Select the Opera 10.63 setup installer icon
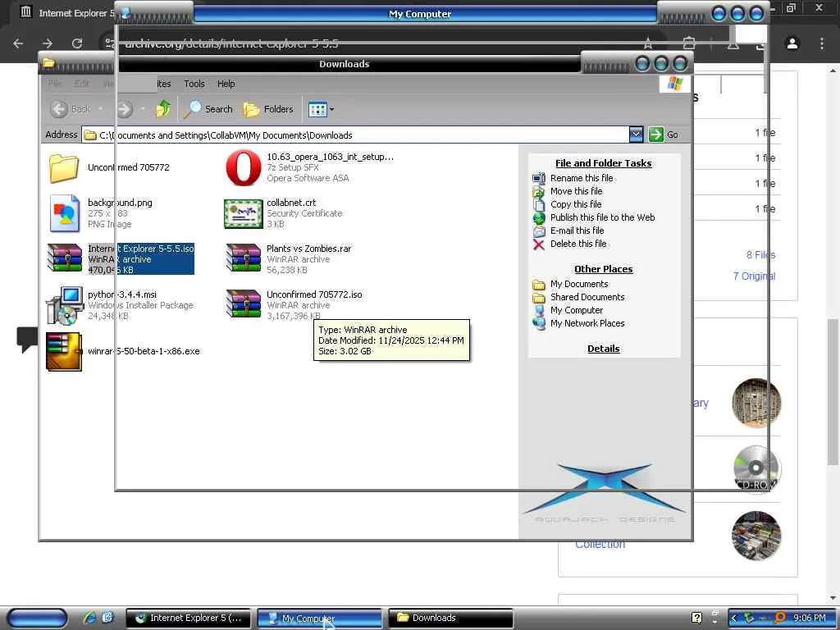 pos(243,167)
